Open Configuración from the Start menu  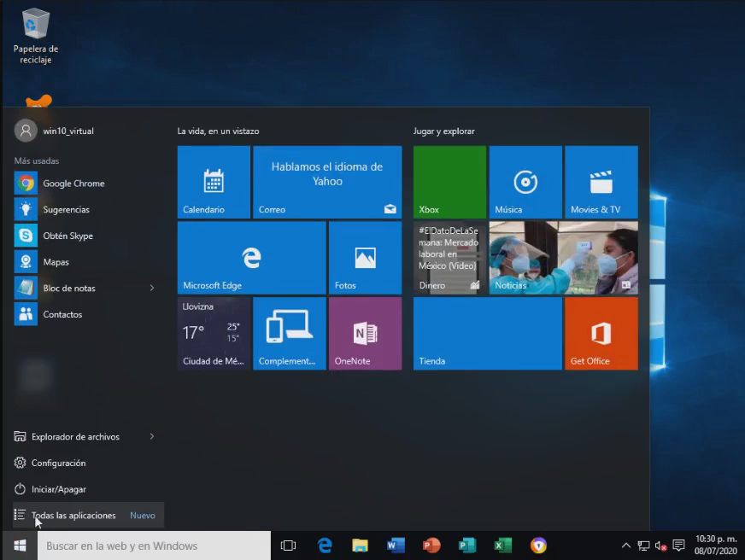pyautogui.click(x=58, y=463)
